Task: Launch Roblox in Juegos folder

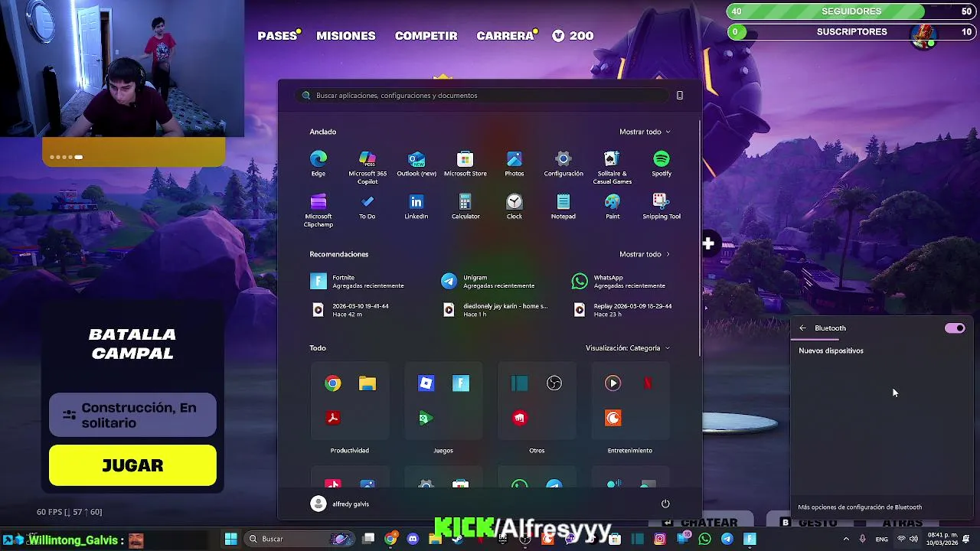Action: pyautogui.click(x=426, y=383)
